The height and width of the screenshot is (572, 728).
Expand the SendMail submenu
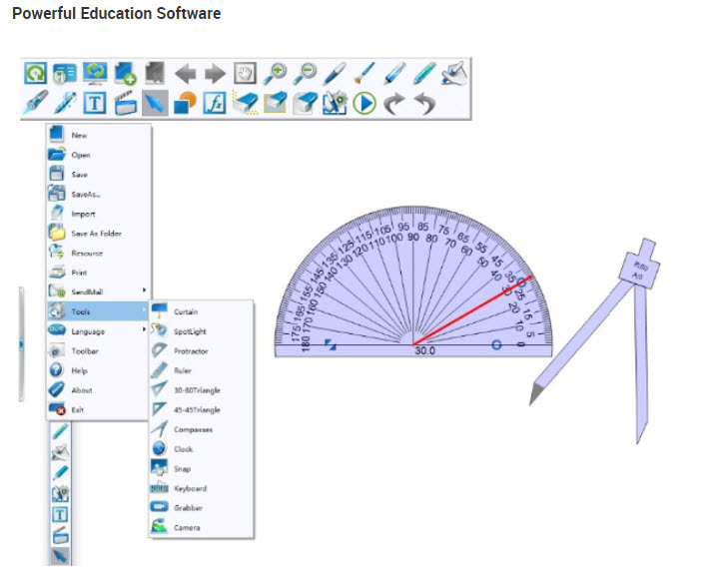pyautogui.click(x=99, y=292)
